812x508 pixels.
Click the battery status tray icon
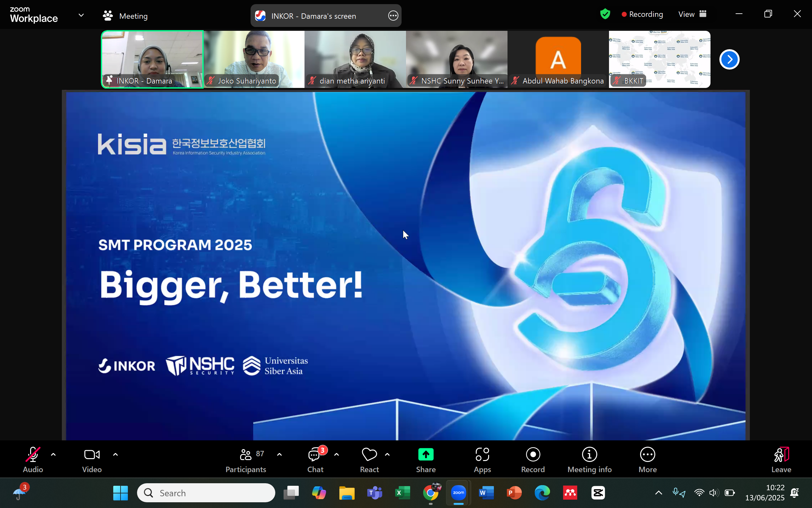click(x=730, y=492)
